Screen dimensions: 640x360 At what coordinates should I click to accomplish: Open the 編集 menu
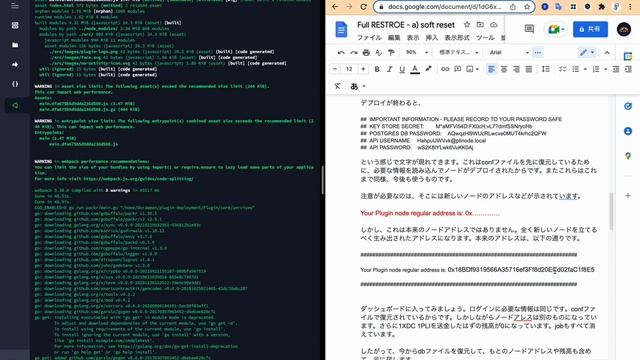(x=394, y=38)
